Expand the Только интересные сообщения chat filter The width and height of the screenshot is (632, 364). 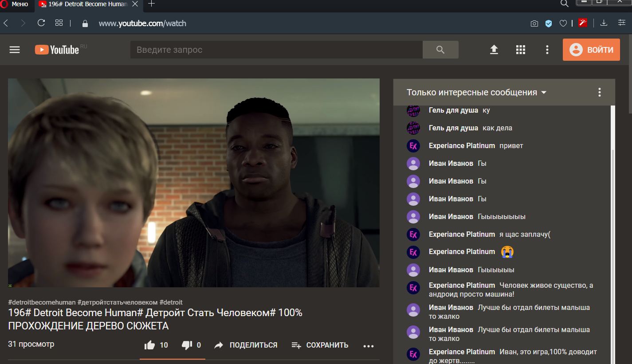[477, 92]
